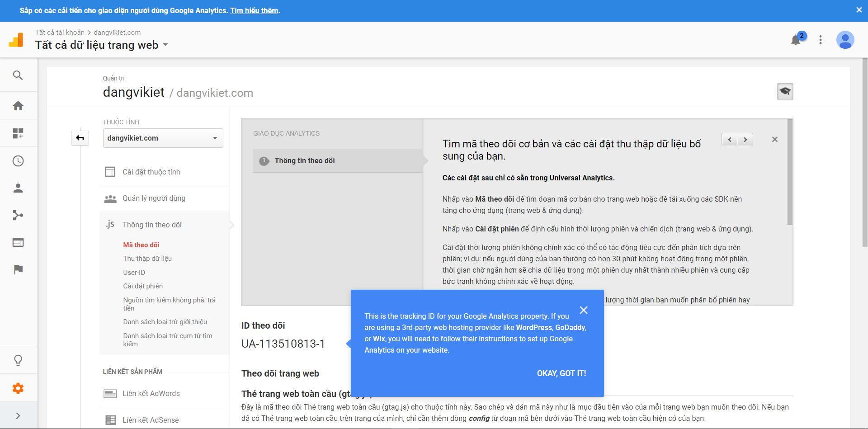Open user account avatar
The height and width of the screenshot is (429, 868).
[845, 40]
